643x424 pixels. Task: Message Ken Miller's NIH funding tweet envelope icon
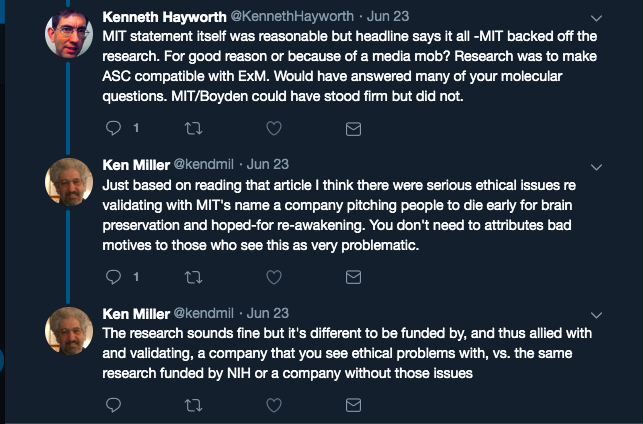(x=353, y=405)
